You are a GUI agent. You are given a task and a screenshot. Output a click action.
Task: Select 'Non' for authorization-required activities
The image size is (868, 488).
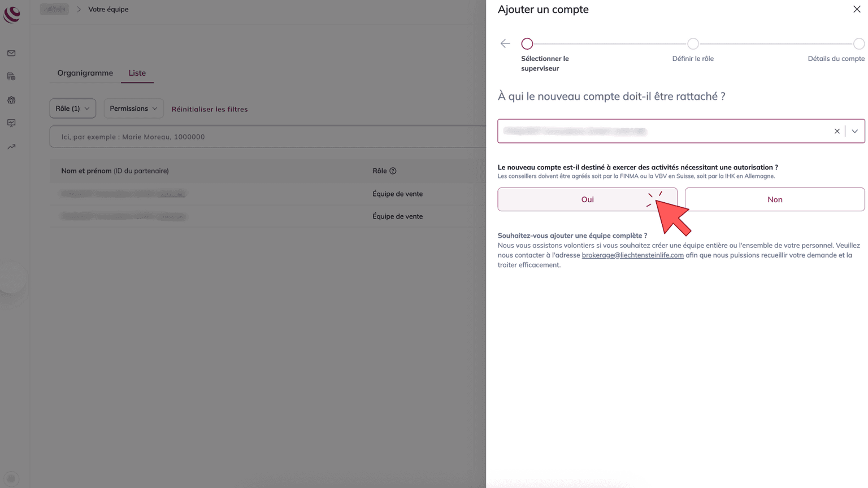774,199
